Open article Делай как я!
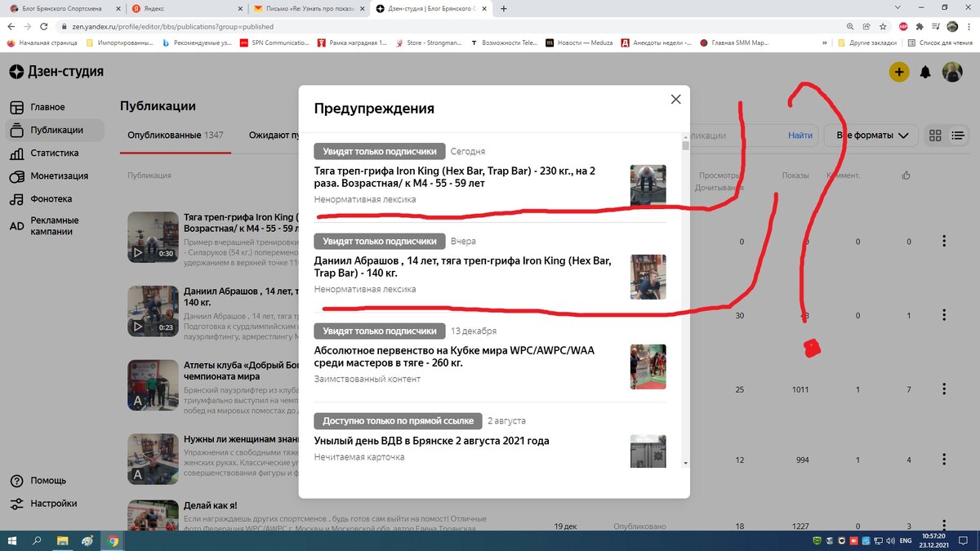This screenshot has height=551, width=980. click(212, 505)
